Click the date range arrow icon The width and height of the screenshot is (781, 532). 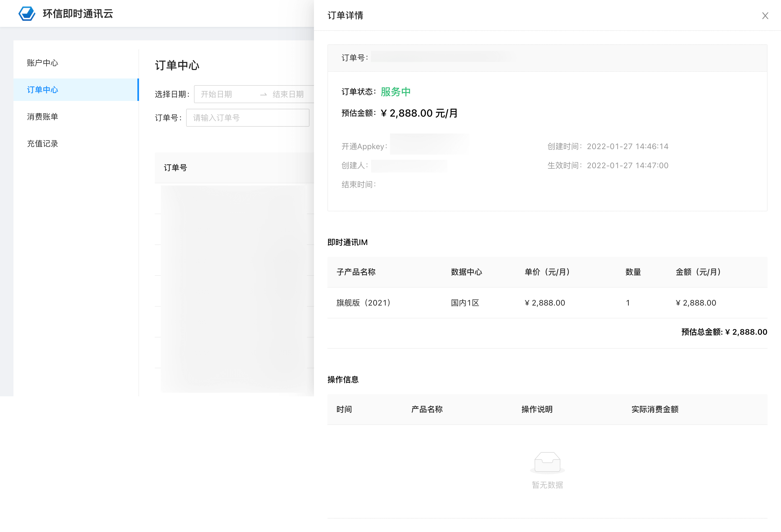[x=263, y=94]
